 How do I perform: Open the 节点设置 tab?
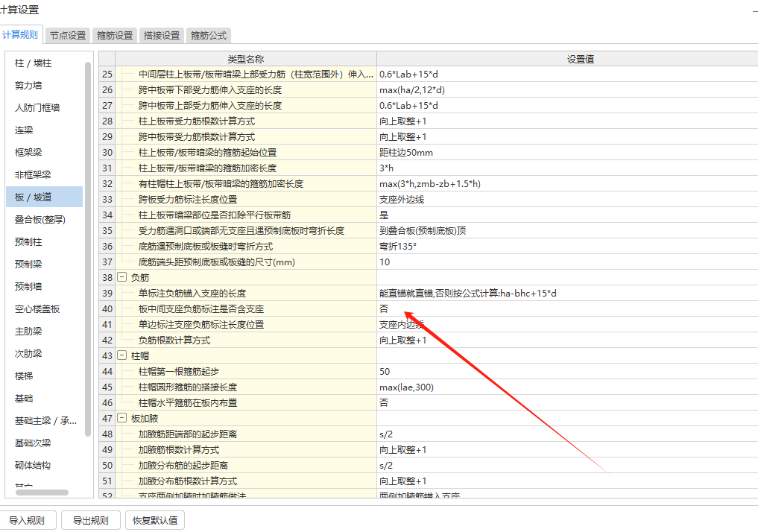[68, 35]
